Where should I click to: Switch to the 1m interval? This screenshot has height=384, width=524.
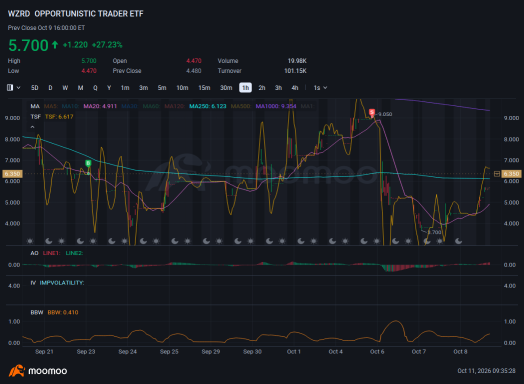[125, 88]
